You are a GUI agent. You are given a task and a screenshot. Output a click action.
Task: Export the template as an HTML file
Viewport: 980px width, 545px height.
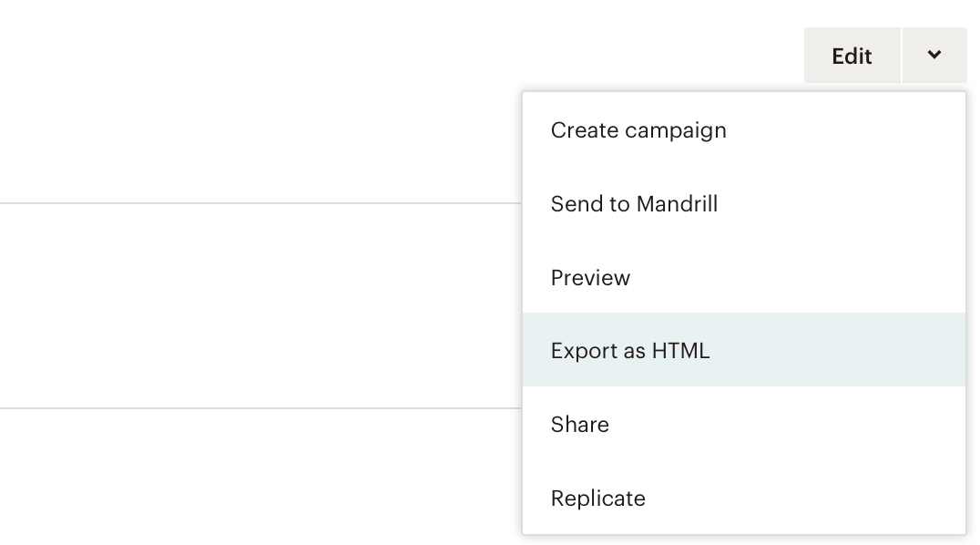[629, 351]
